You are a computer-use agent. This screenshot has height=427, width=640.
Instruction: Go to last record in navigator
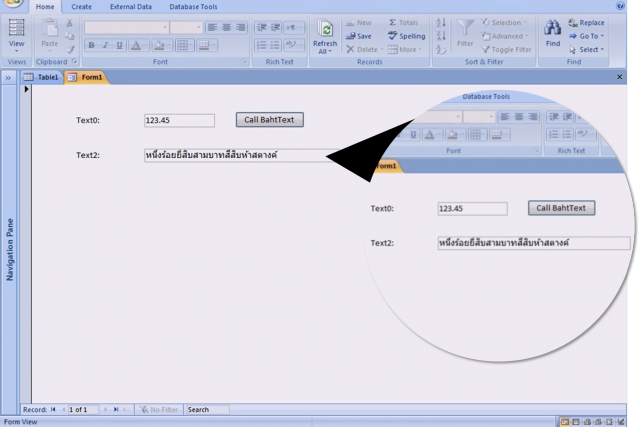[116, 409]
